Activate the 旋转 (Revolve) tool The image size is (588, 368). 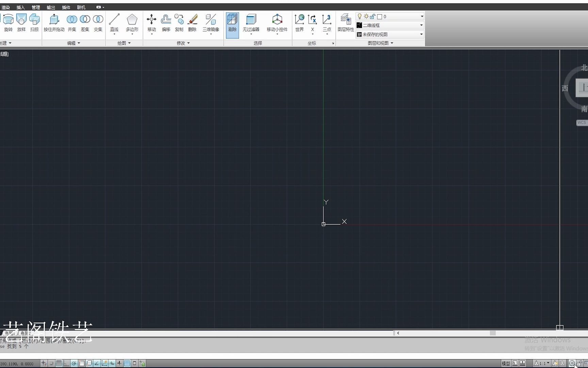pos(8,20)
